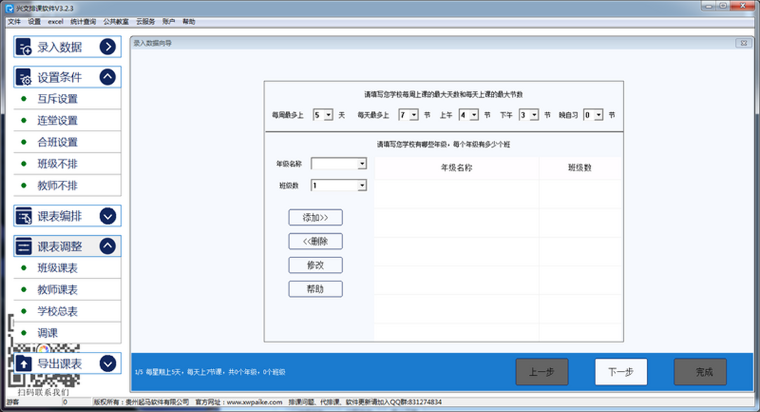The height and width of the screenshot is (412, 760).
Task: Open the 云服务 menu
Action: point(145,22)
